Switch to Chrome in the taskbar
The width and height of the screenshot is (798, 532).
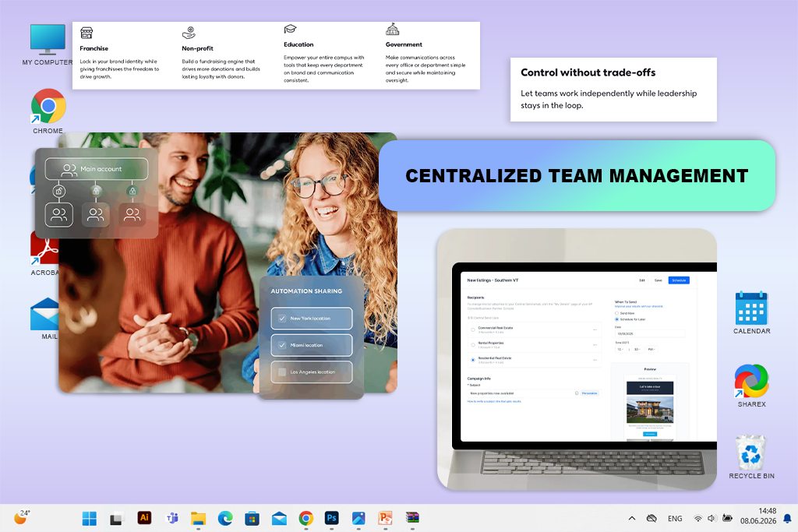[305, 518]
